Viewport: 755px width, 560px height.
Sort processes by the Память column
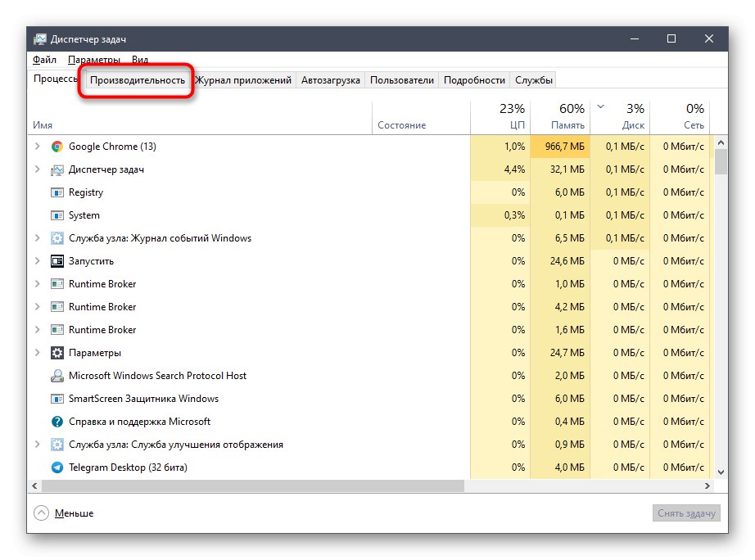tap(560, 117)
